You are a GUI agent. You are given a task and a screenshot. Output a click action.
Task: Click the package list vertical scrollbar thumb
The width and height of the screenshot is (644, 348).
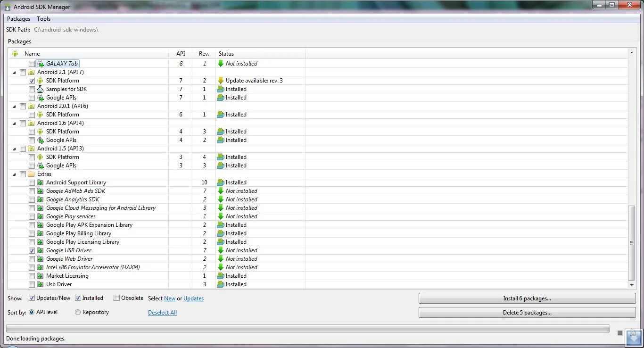coord(632,243)
